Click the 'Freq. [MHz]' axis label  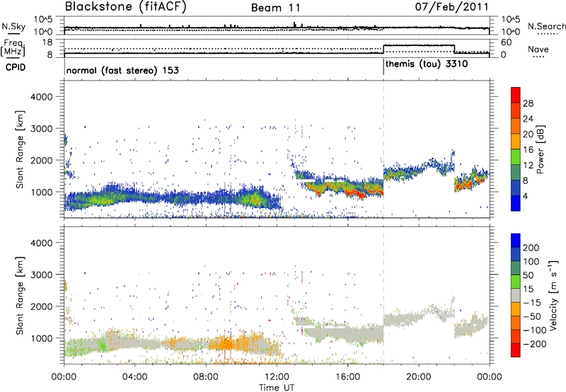click(x=13, y=48)
